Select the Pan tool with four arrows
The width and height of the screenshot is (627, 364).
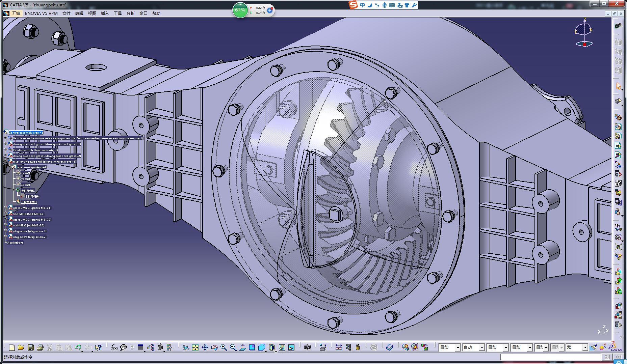point(205,347)
